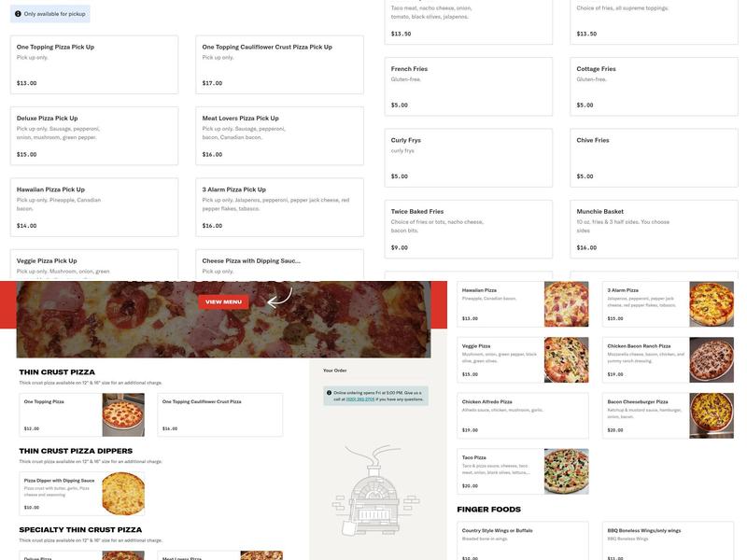Open the Taco Pizza photo
Screen dimensions: 747x560
pos(567,471)
